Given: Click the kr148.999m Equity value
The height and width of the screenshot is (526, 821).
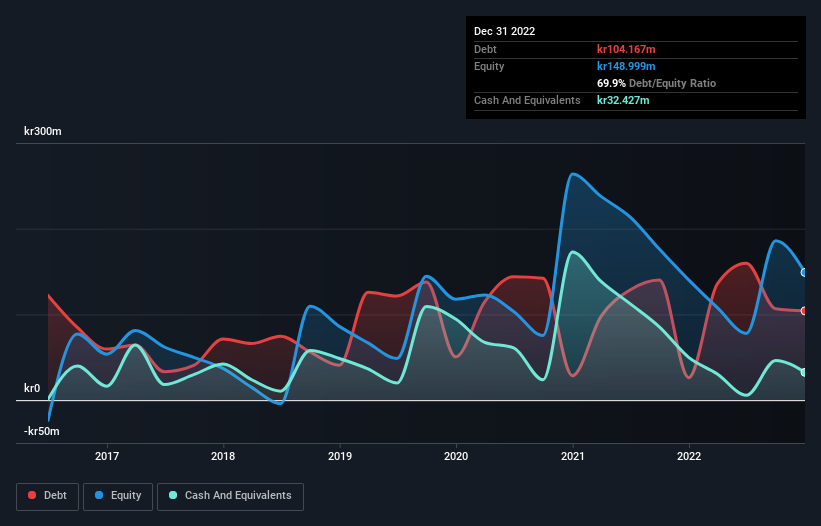Looking at the screenshot, I should coord(626,66).
